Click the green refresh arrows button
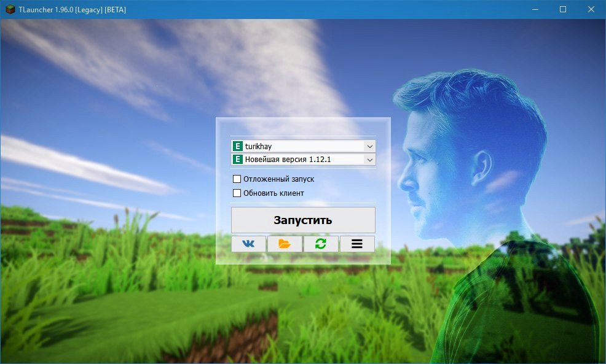 [321, 244]
